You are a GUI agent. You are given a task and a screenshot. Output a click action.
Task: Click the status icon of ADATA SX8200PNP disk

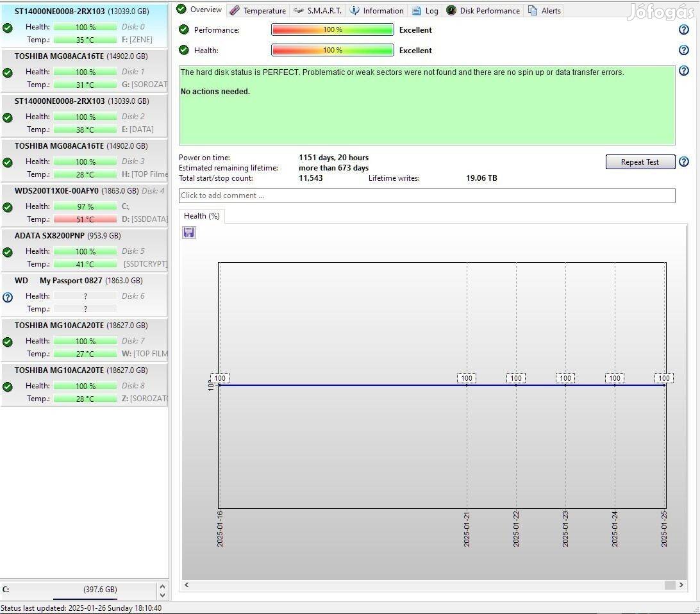tap(8, 252)
